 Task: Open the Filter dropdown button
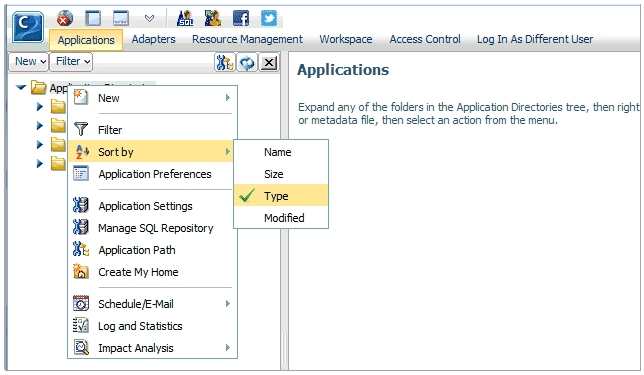point(71,62)
